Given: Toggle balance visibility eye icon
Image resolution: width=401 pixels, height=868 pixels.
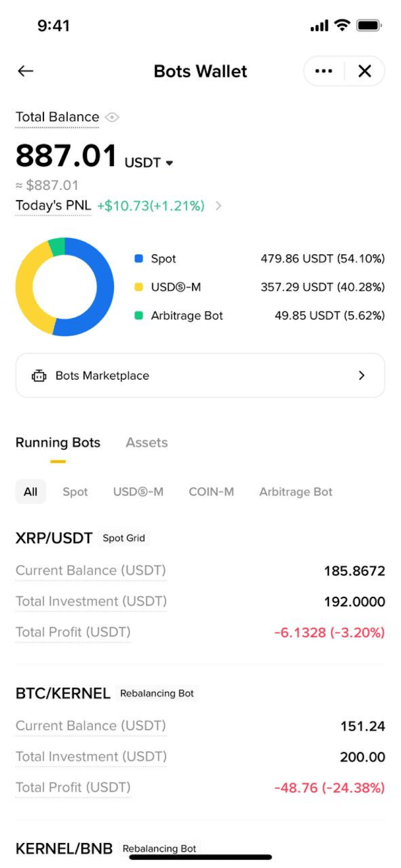Looking at the screenshot, I should 112,117.
